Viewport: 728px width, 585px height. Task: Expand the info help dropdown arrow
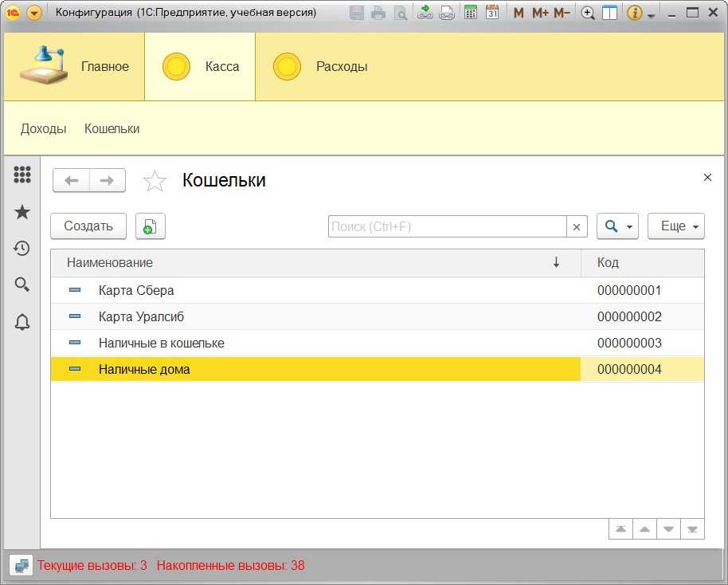(x=652, y=15)
